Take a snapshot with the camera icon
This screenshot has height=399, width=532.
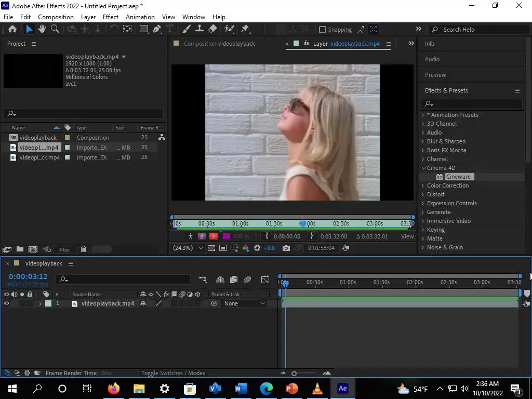point(286,248)
